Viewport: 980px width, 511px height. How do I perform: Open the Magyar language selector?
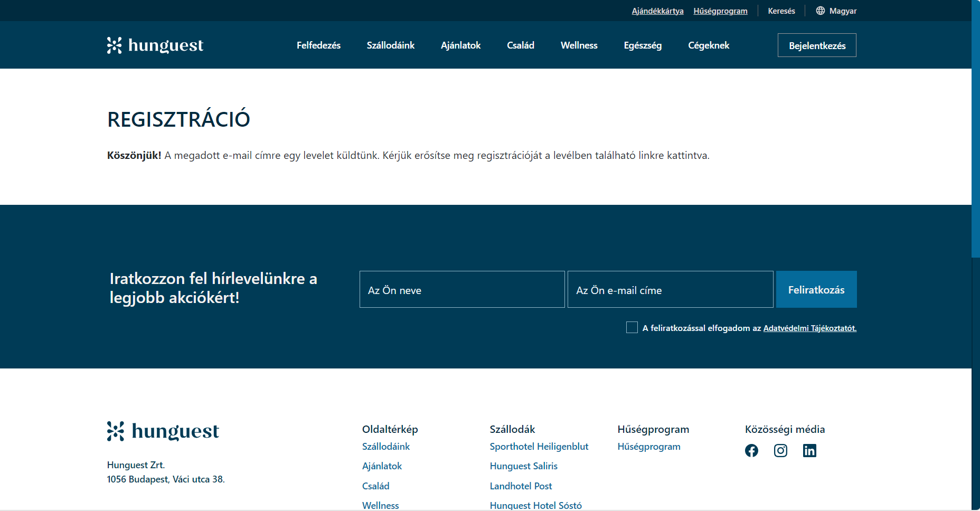836,11
